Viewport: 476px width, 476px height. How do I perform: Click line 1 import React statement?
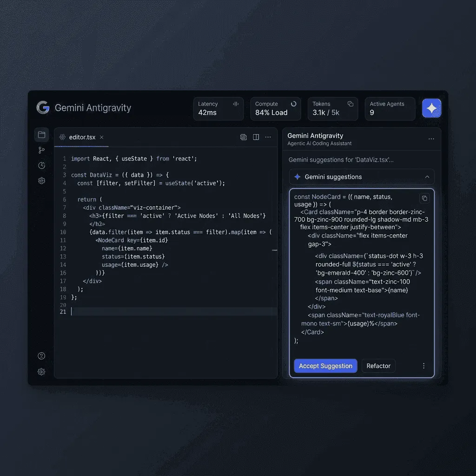(134, 159)
